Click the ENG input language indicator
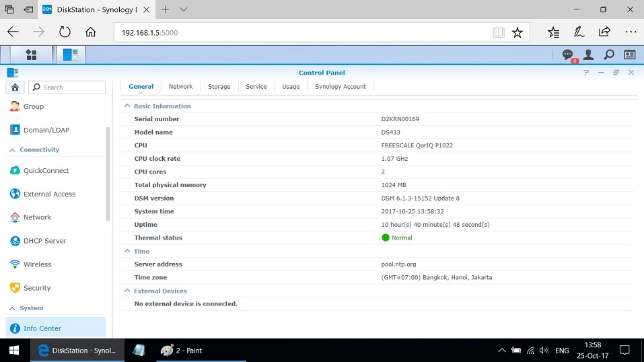 pos(562,351)
